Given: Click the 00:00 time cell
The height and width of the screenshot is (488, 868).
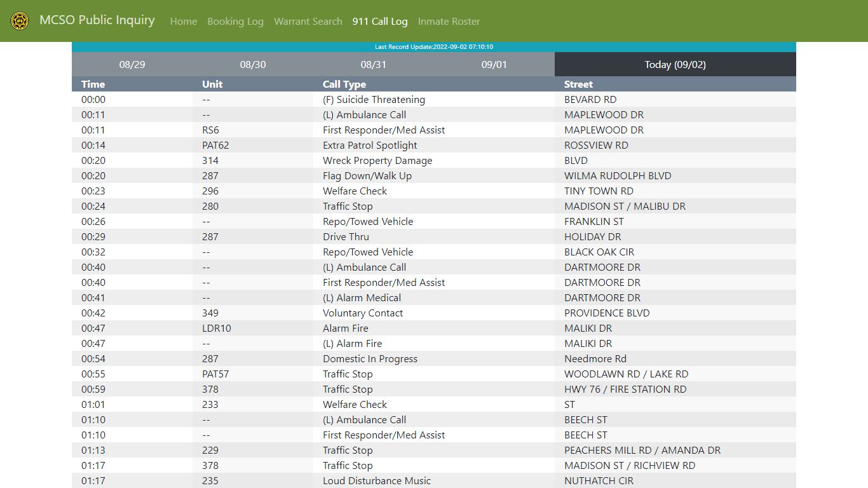Looking at the screenshot, I should pyautogui.click(x=132, y=99).
